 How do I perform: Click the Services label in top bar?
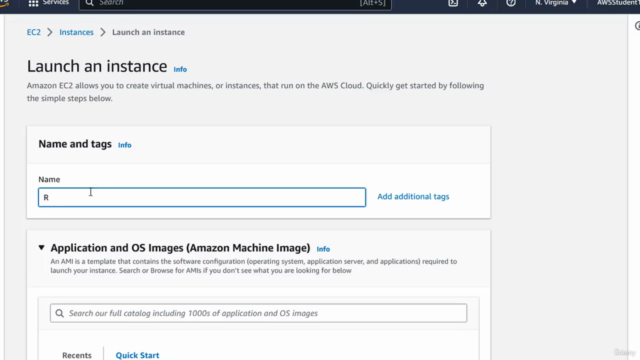pyautogui.click(x=56, y=3)
